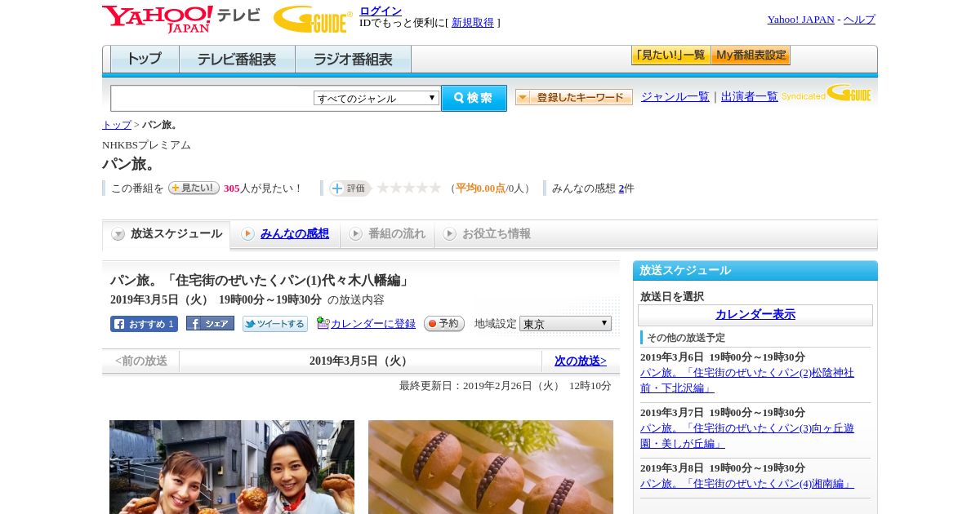
Task: Click the Yahoo! JAPAN テレビ logo
Action: (180, 19)
